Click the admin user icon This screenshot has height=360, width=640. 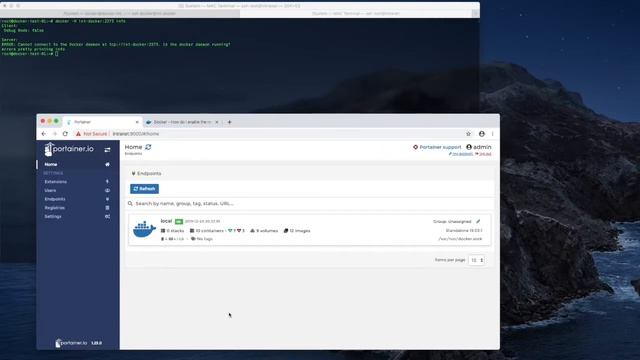[469, 147]
